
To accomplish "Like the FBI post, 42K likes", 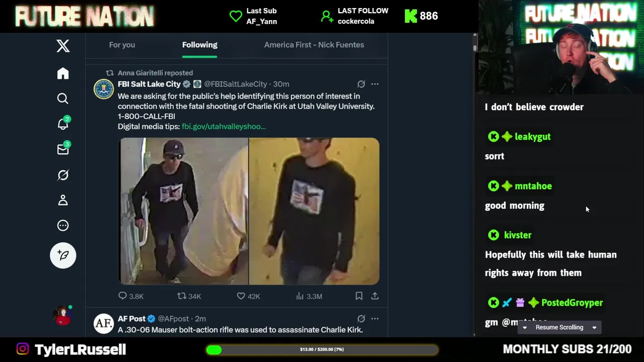I will [x=248, y=296].
